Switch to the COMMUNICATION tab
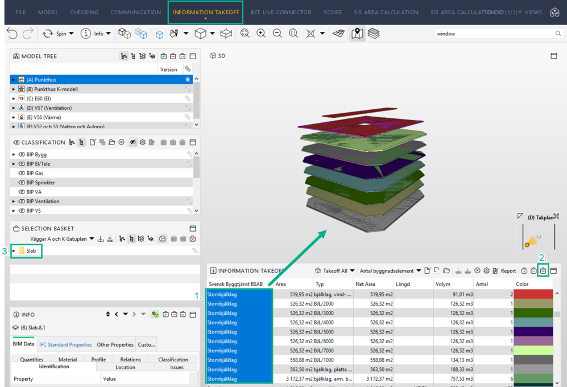The image size is (567, 387). (x=136, y=12)
